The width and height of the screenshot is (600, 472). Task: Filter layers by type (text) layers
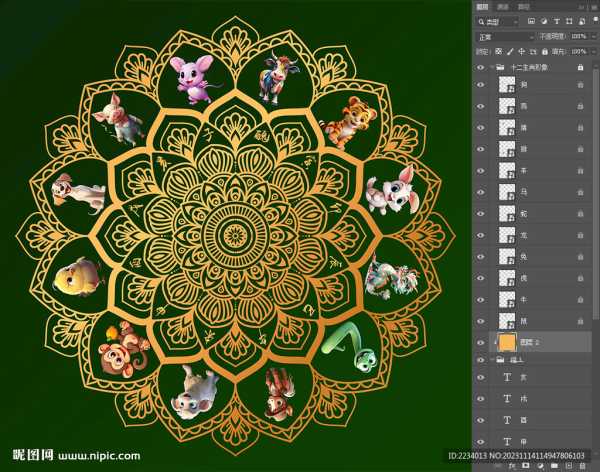click(x=557, y=21)
